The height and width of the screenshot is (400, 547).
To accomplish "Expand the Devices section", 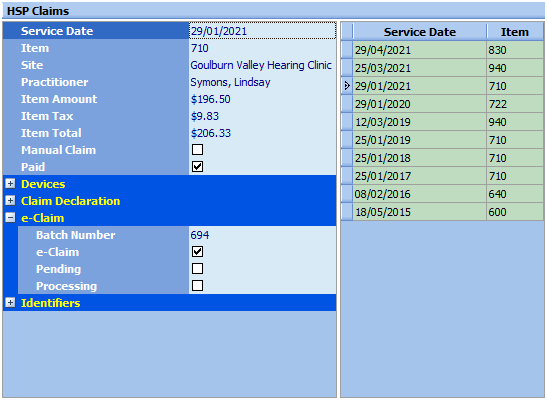I will pos(10,184).
